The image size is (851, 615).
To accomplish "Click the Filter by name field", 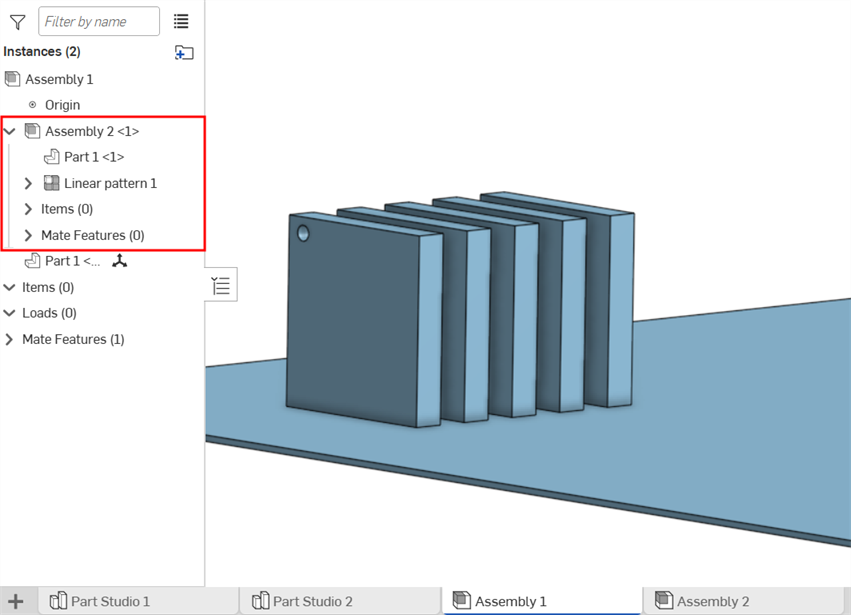I will [x=98, y=21].
